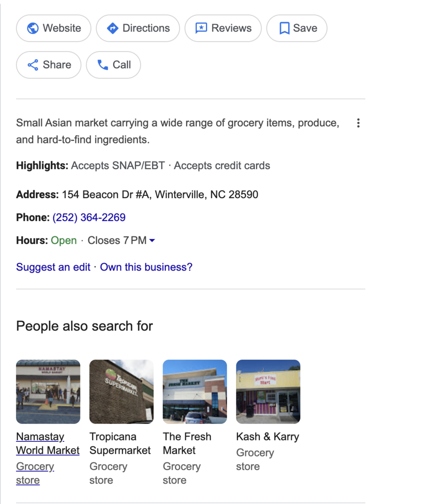
Task: Select the Kash & Karry title text
Action: [267, 437]
